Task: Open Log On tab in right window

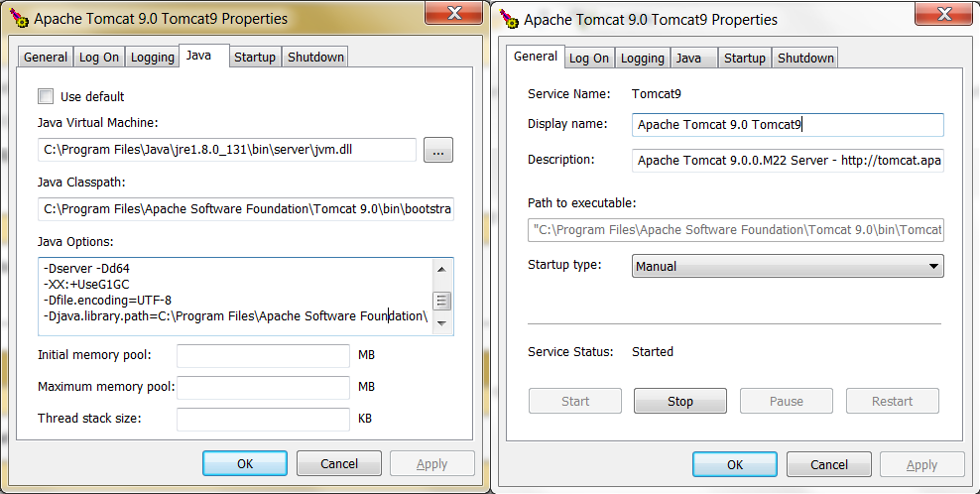Action: tap(589, 59)
